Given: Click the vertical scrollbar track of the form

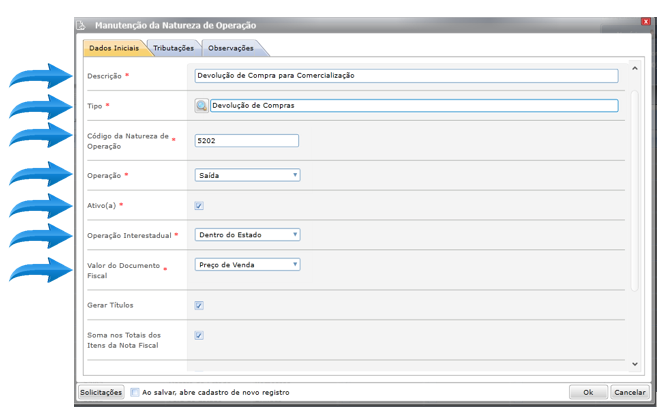Looking at the screenshot, I should [635, 190].
